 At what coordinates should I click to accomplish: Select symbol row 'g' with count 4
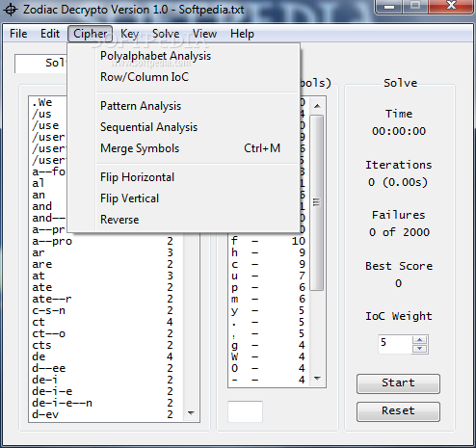tap(269, 345)
